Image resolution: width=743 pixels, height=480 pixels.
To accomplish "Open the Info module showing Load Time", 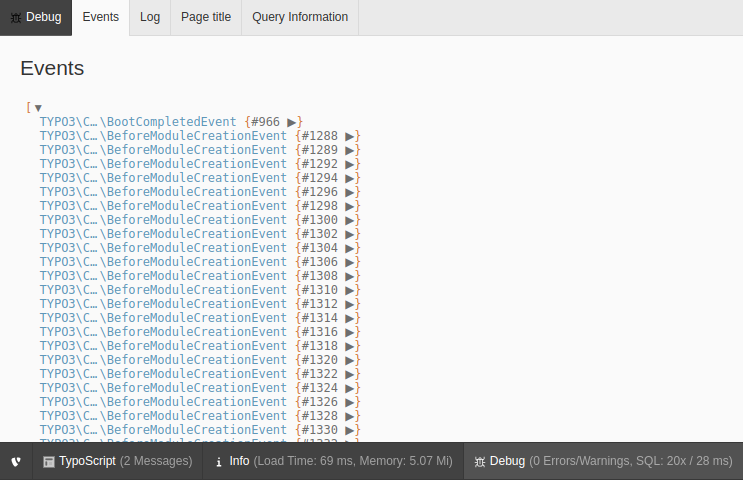I will tap(333, 461).
